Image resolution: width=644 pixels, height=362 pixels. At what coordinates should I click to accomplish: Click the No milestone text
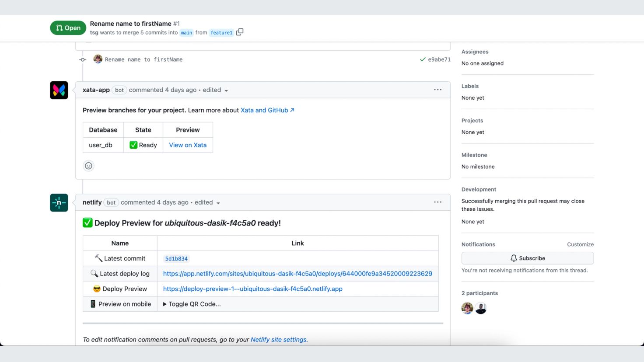pyautogui.click(x=478, y=167)
